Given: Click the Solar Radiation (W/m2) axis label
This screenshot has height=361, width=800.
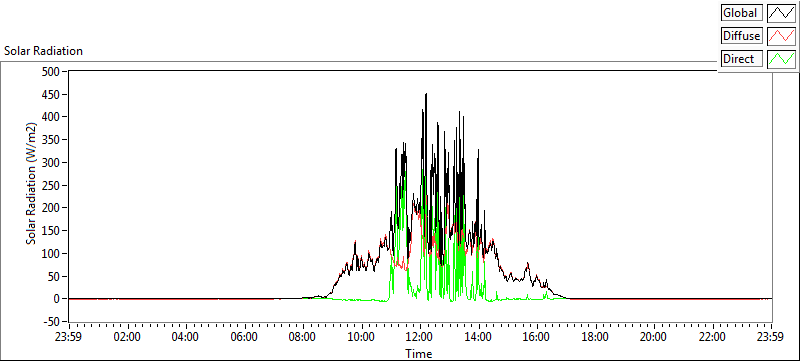Looking at the screenshot, I should (32, 184).
